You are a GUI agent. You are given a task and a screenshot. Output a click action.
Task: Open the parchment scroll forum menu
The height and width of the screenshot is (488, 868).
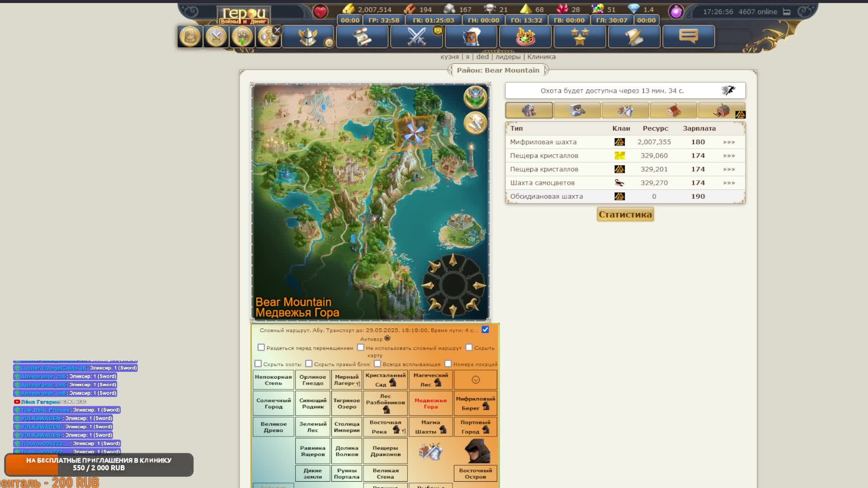[x=634, y=37]
